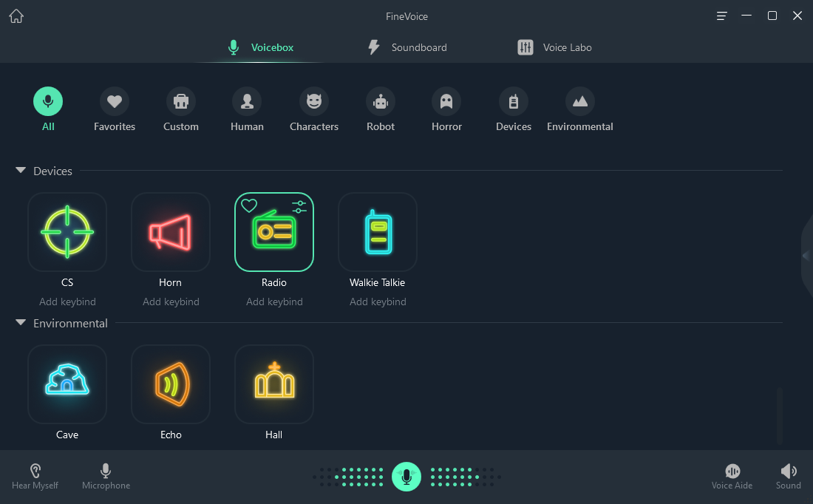
Task: Open Voice Aide
Action: (732, 477)
